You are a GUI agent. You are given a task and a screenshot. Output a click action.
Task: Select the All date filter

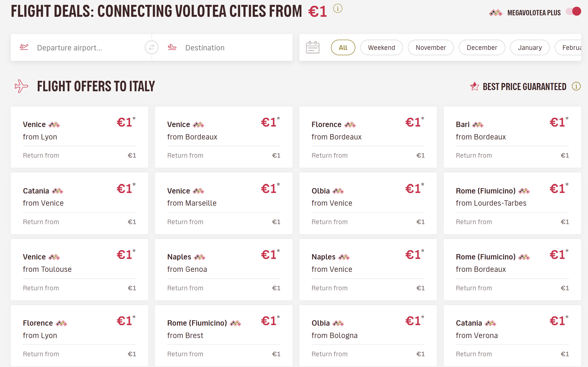(343, 47)
